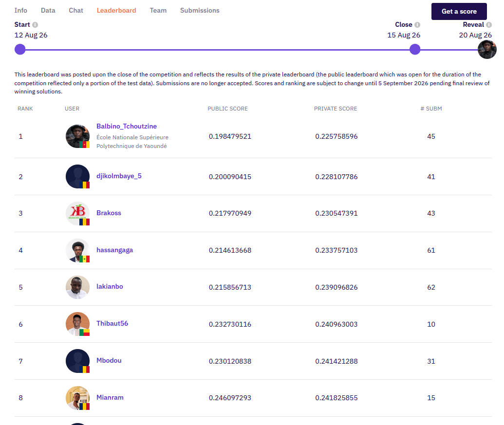Click lakianbo's avatar photo
The image size is (504, 425).
(77, 287)
